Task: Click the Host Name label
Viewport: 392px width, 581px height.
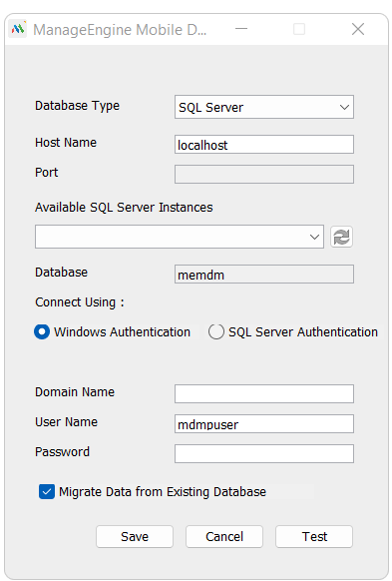Action: 66,143
